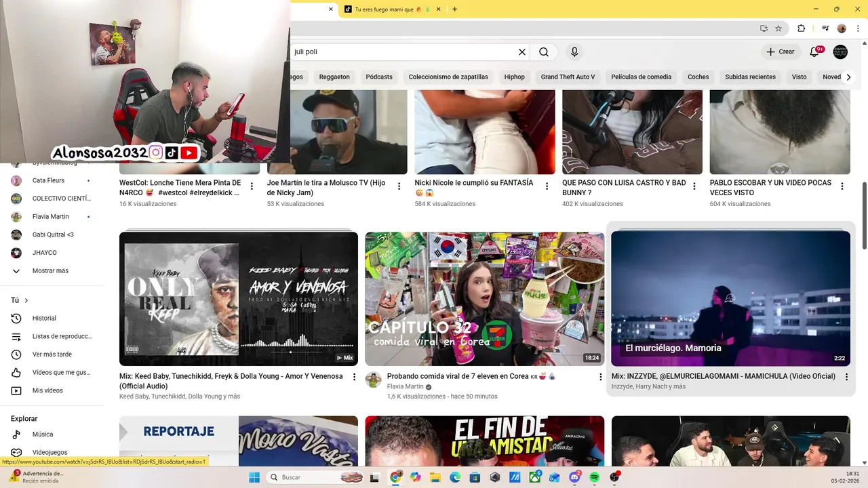
Task: Open options menu for Pablo Escobar video
Action: [x=842, y=186]
